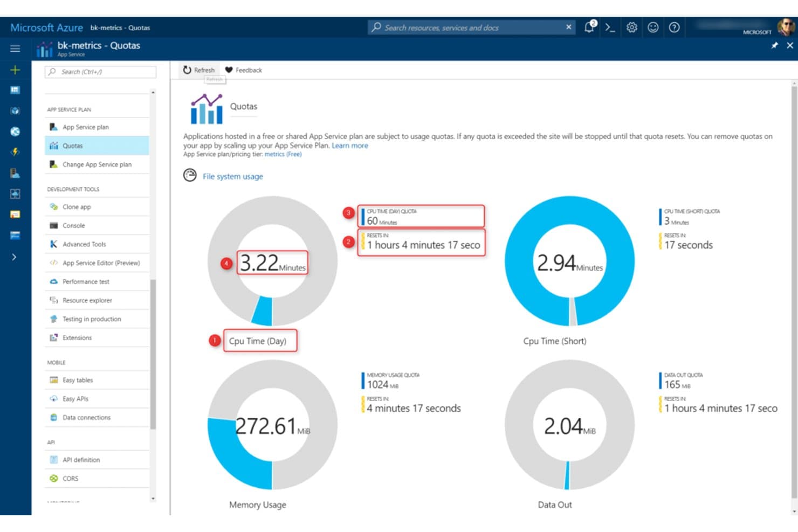The image size is (798, 532).
Task: Click the sidebar scroll-down arrow
Action: coord(153,499)
